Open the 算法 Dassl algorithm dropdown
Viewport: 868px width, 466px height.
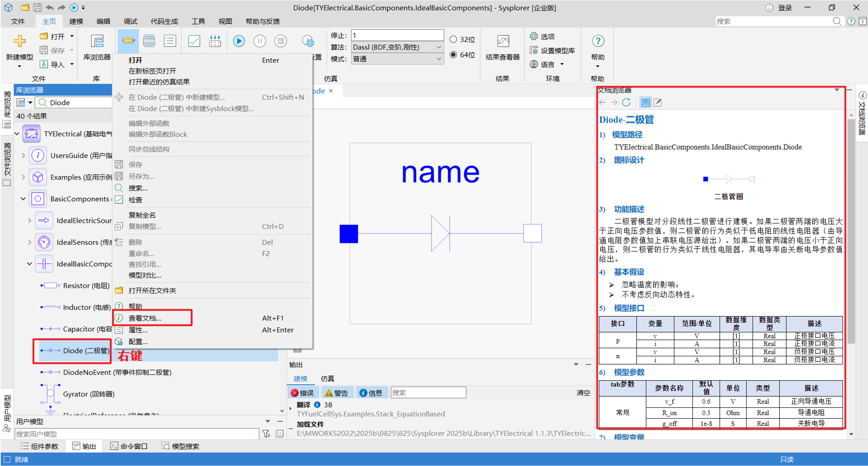coord(439,47)
